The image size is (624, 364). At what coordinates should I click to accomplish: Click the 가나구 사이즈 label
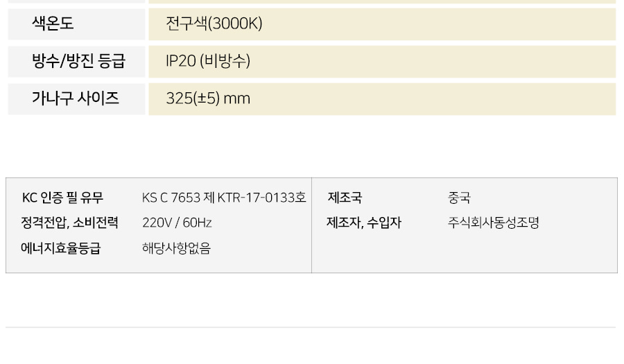[x=75, y=98]
